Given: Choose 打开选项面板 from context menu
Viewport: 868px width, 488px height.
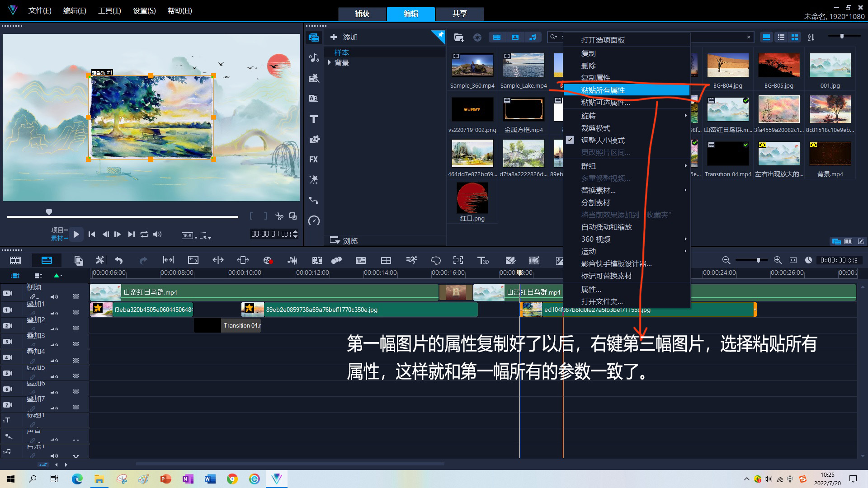Looking at the screenshot, I should [627, 40].
